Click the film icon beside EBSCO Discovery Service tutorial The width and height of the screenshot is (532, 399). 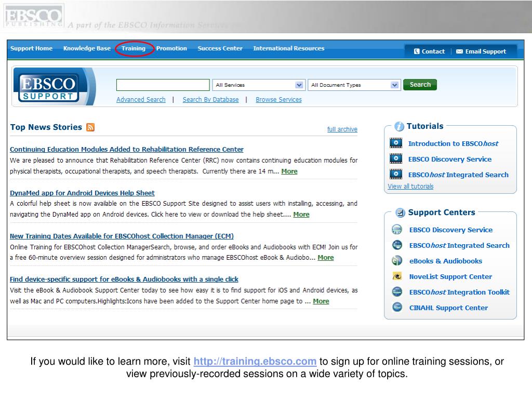click(395, 159)
